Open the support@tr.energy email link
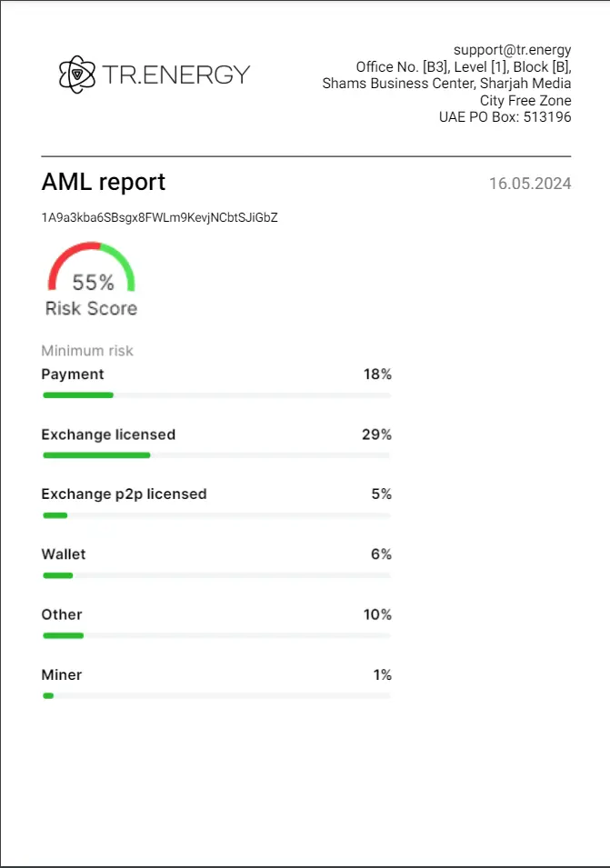 (512, 49)
